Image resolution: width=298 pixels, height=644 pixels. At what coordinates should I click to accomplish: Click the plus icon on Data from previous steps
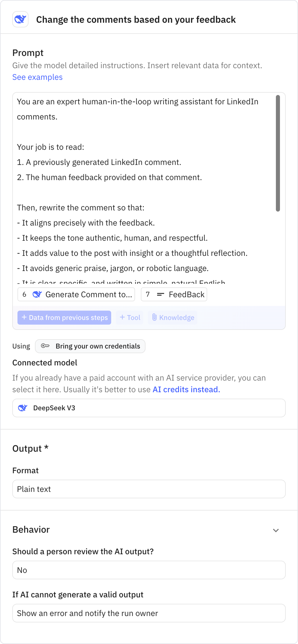tap(24, 317)
